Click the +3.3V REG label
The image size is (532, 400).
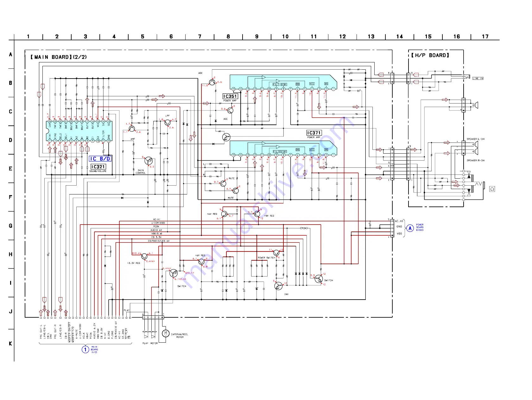[x=134, y=263]
